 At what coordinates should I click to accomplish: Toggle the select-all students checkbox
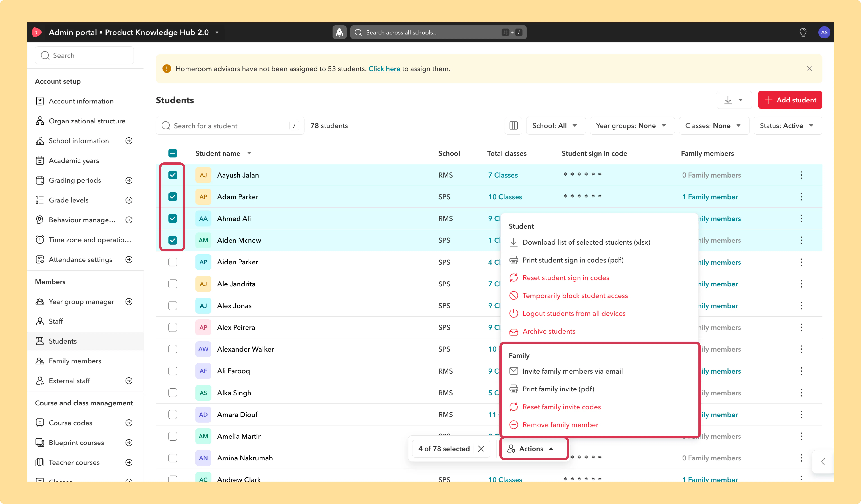173,153
